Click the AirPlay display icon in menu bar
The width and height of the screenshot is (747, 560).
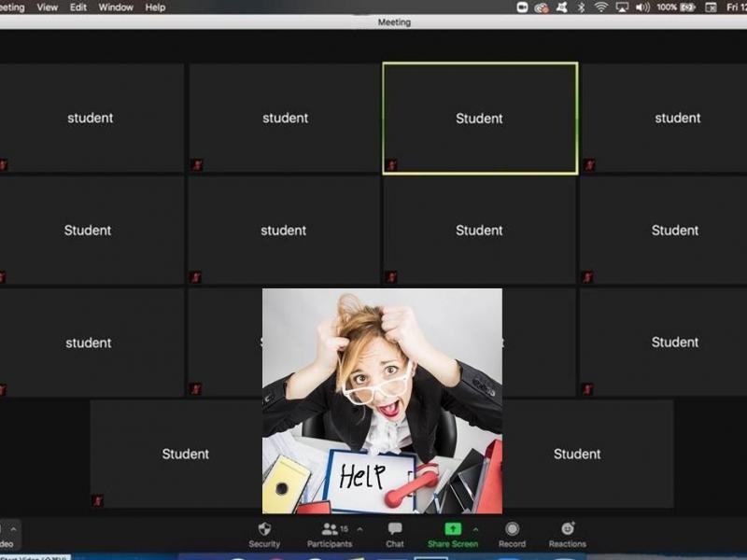[622, 7]
